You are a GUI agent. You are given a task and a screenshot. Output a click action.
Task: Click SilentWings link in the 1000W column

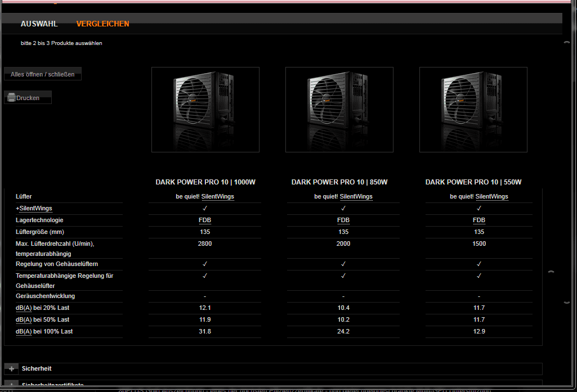coord(217,196)
